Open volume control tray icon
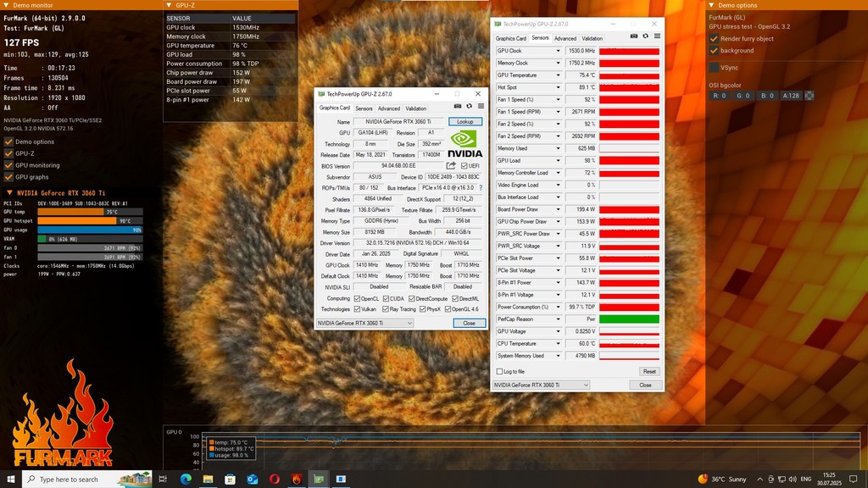Screen dimensions: 868x488 point(793,480)
